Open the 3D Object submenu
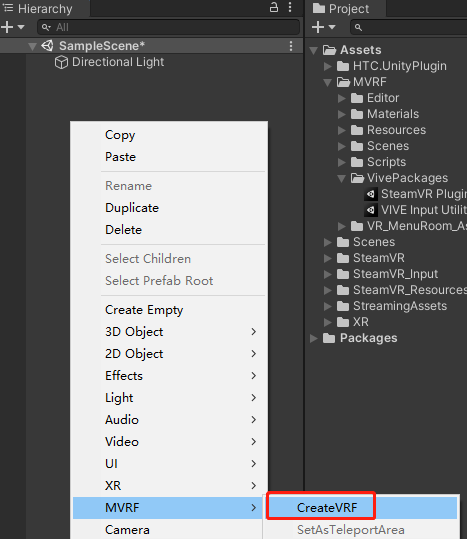Image resolution: width=467 pixels, height=539 pixels. 169,332
